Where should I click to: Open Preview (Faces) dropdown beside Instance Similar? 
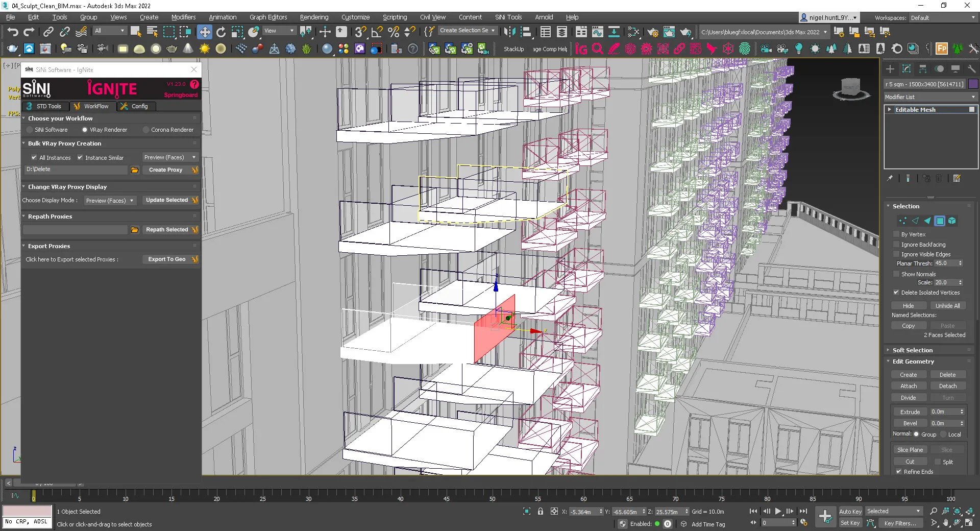tap(170, 157)
